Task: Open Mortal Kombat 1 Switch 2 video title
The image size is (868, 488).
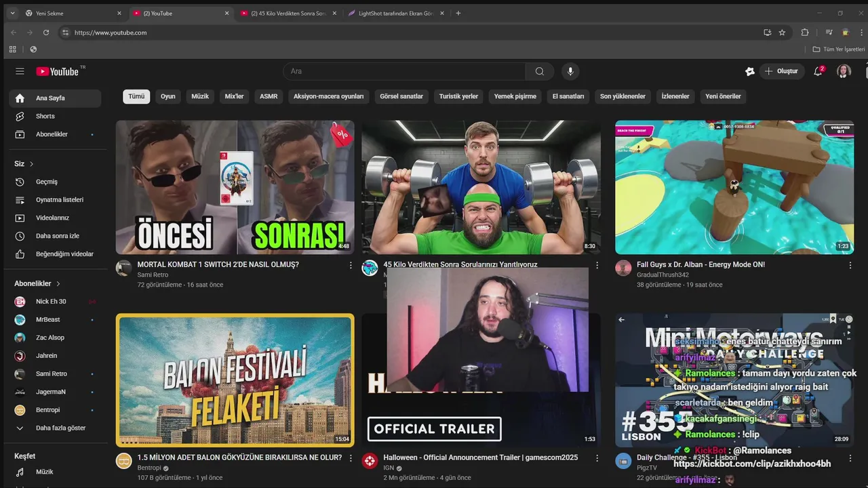Action: click(218, 265)
